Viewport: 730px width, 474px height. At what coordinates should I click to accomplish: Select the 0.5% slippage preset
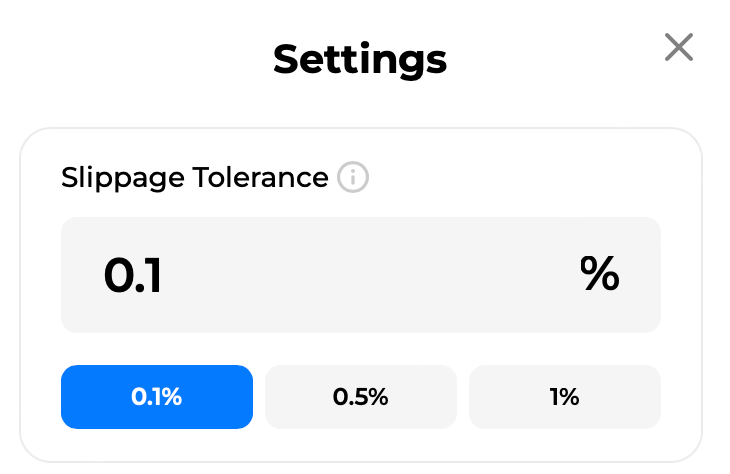click(x=361, y=397)
